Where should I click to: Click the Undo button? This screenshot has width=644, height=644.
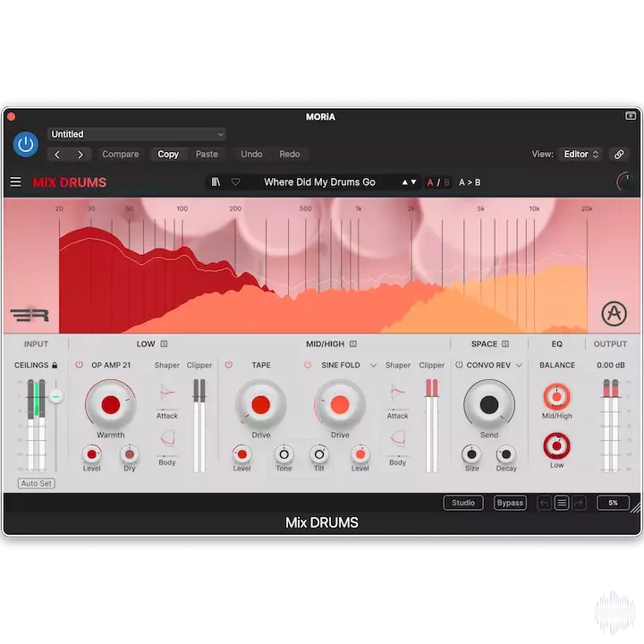pos(251,155)
